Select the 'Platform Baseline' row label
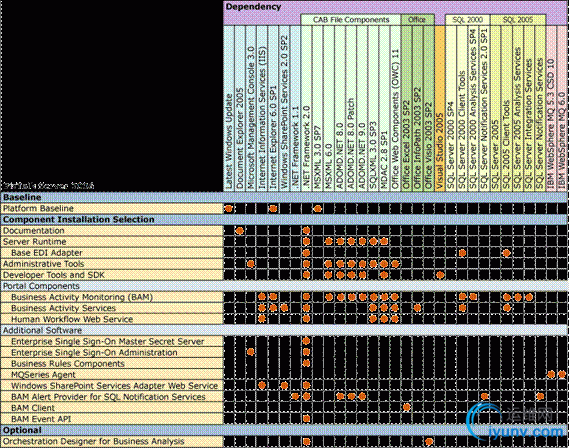 coord(38,209)
